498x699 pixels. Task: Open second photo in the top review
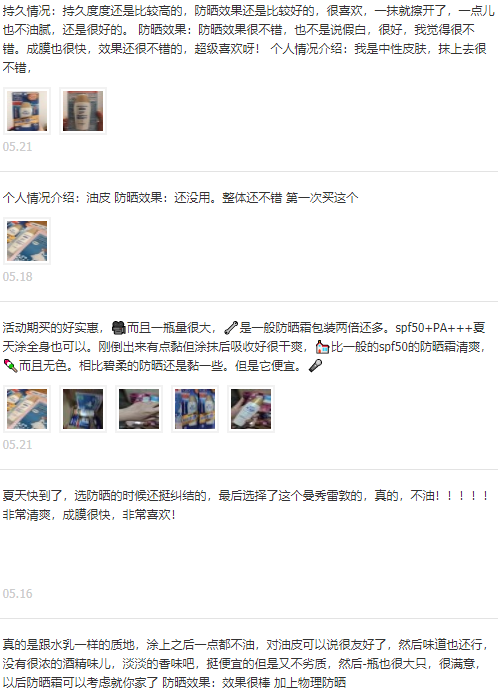point(83,111)
